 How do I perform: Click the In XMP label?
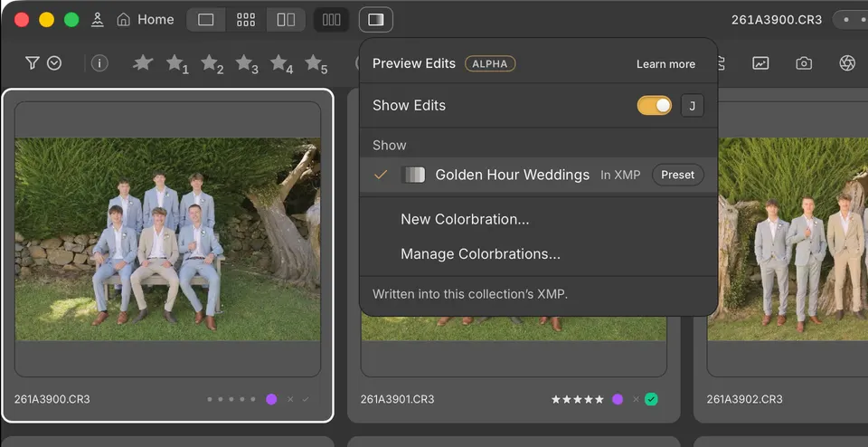[x=620, y=175]
